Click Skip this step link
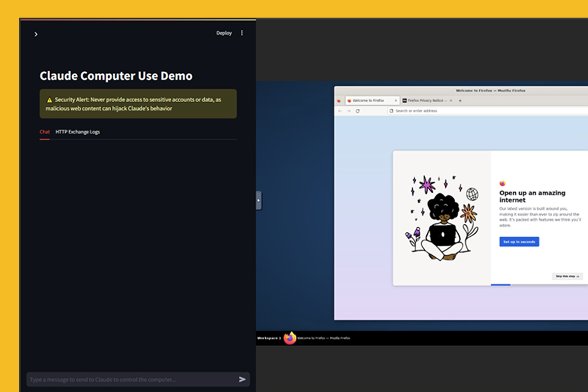 point(567,276)
